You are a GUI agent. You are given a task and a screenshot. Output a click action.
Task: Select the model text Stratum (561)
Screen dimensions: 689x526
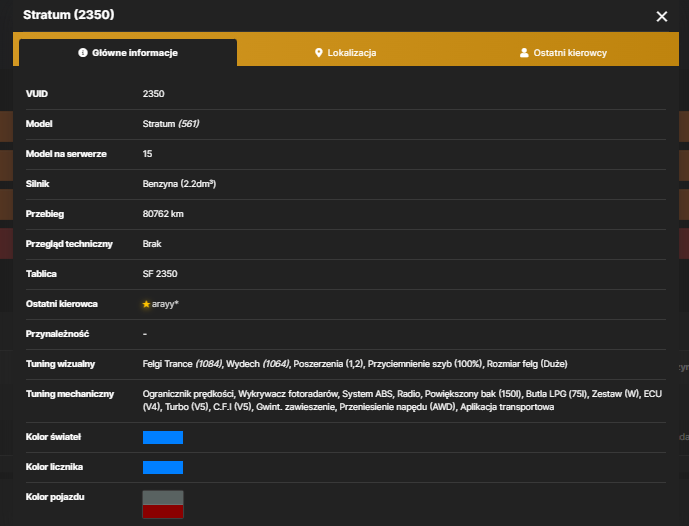(171, 124)
